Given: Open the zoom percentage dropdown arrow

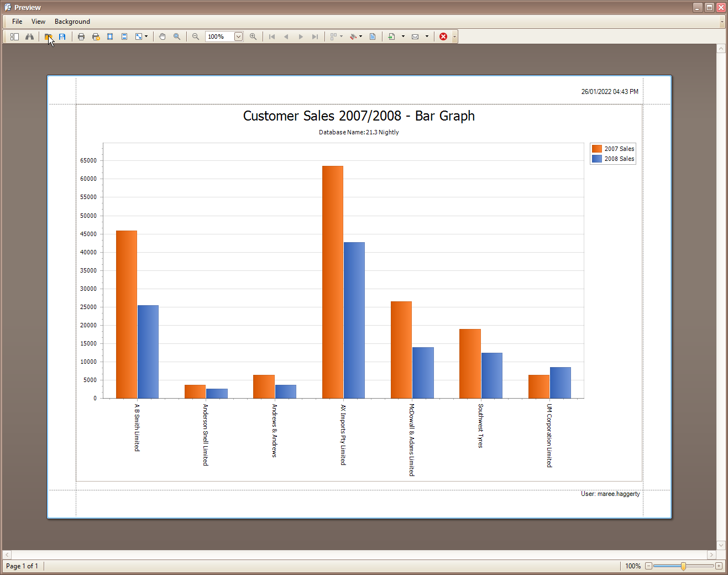Looking at the screenshot, I should [x=239, y=36].
